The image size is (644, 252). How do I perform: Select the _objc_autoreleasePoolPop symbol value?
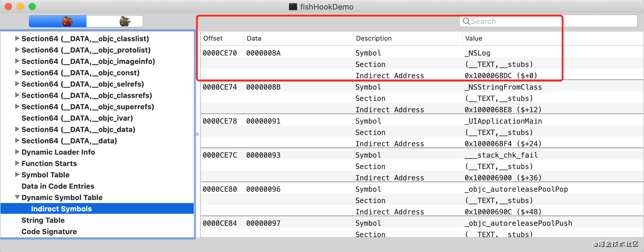tap(516, 189)
